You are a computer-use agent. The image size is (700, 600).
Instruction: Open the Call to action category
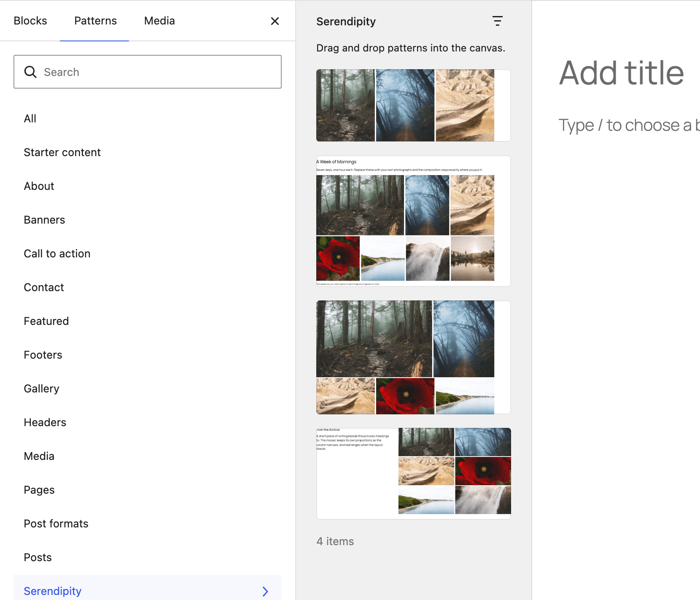[x=148, y=254]
